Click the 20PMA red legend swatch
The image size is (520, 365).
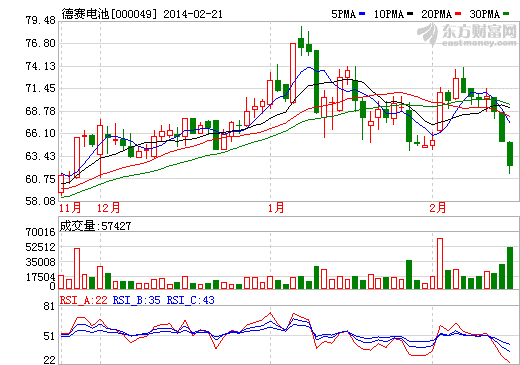coord(458,14)
